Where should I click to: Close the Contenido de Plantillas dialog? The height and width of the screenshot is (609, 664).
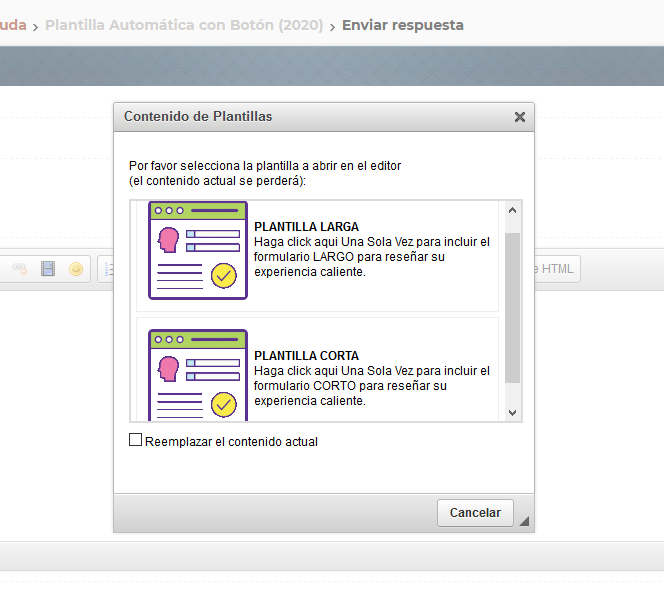(519, 117)
